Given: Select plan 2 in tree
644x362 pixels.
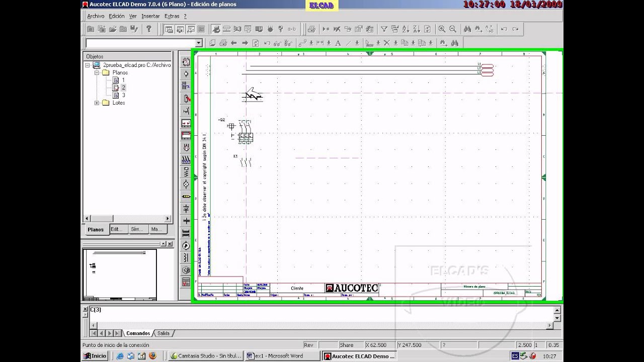Looking at the screenshot, I should (x=123, y=87).
